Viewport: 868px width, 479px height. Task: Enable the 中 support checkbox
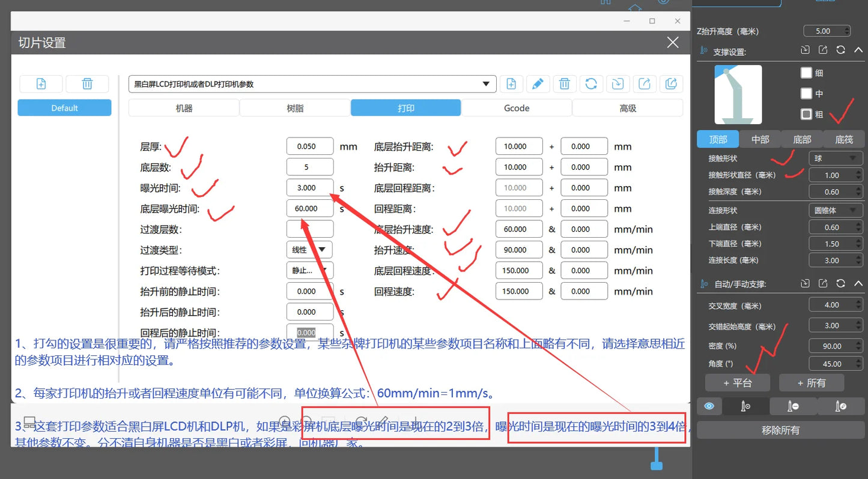(807, 94)
